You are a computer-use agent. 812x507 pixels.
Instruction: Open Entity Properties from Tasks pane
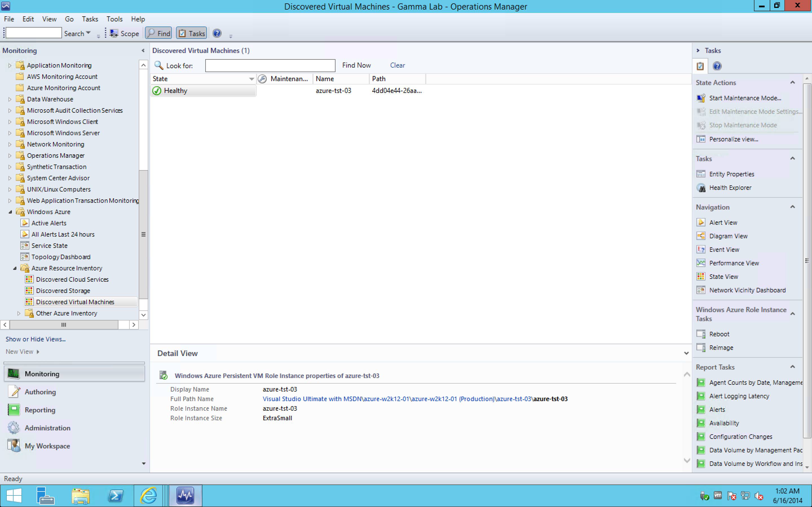tap(731, 174)
